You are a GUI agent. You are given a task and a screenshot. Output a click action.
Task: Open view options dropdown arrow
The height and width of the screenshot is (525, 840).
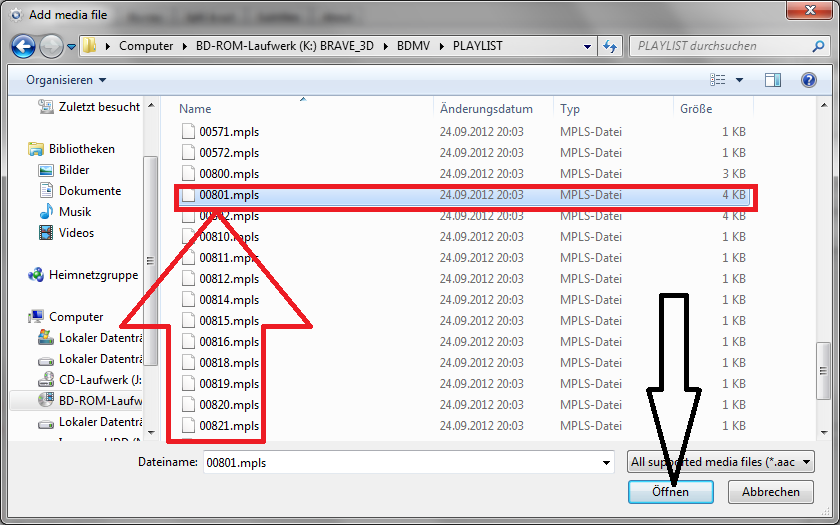pos(740,80)
